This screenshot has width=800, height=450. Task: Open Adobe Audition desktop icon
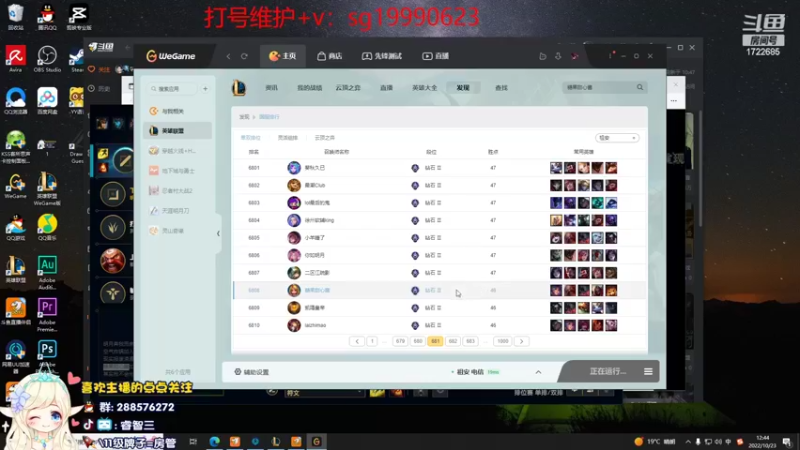coord(47,272)
